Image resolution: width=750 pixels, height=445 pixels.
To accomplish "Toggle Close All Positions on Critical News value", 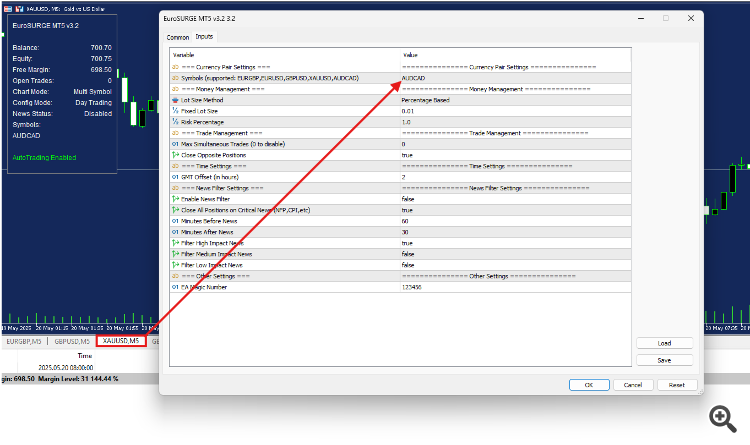I will (516, 210).
